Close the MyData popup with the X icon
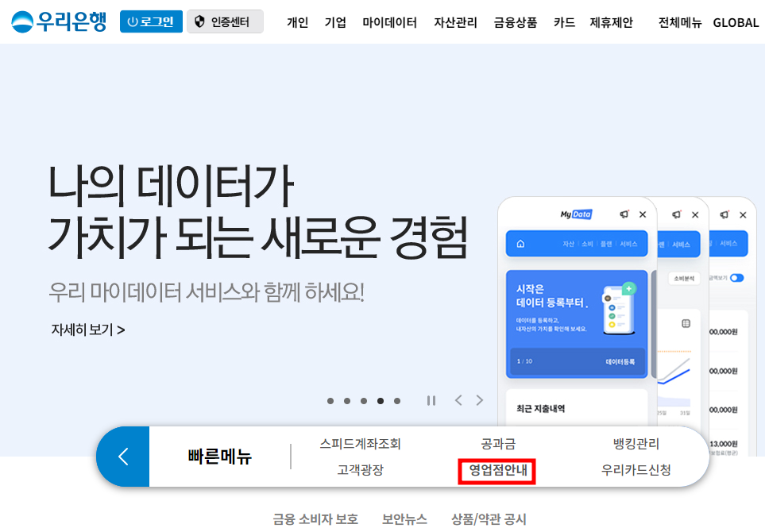The height and width of the screenshot is (532, 765). click(x=642, y=214)
